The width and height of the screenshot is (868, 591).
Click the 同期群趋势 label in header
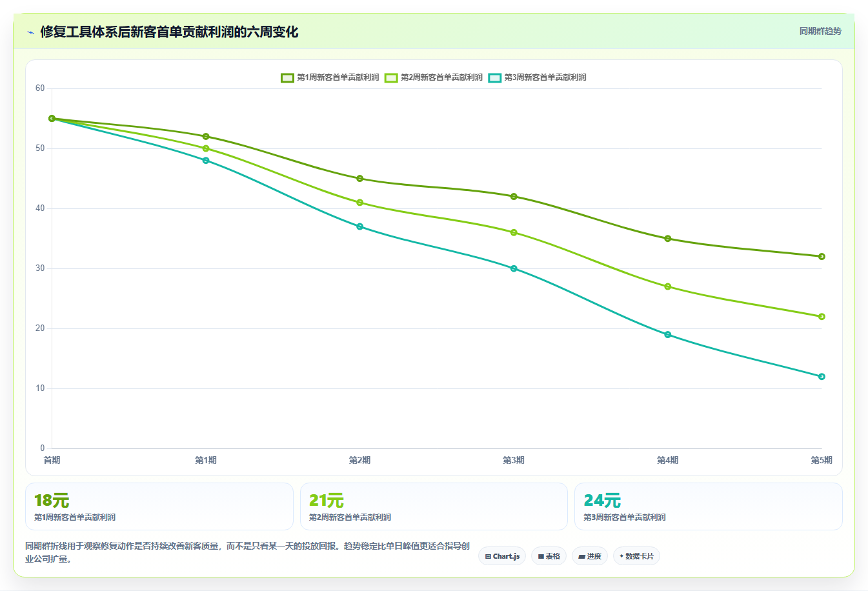pyautogui.click(x=820, y=31)
